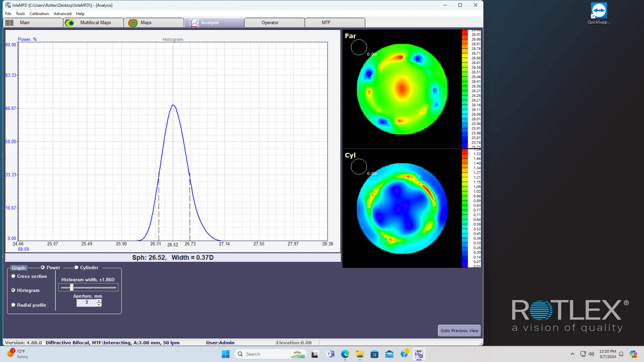Open QuickSupport desktop shortcut icon
Image resolution: width=644 pixels, height=362 pixels.
598,11
